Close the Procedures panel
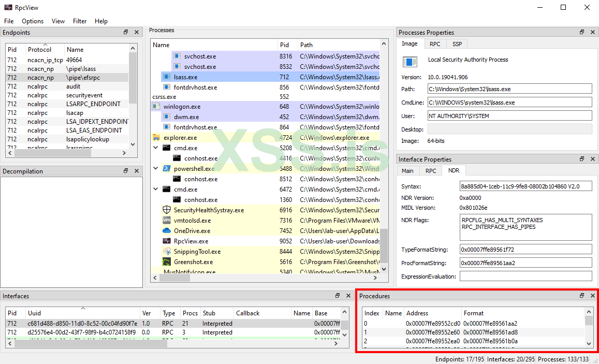 click(x=592, y=296)
